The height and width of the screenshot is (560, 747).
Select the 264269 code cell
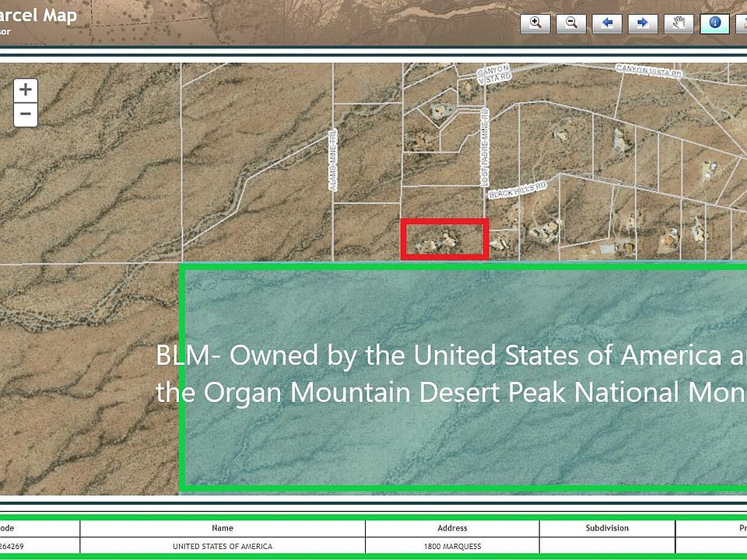[40, 546]
